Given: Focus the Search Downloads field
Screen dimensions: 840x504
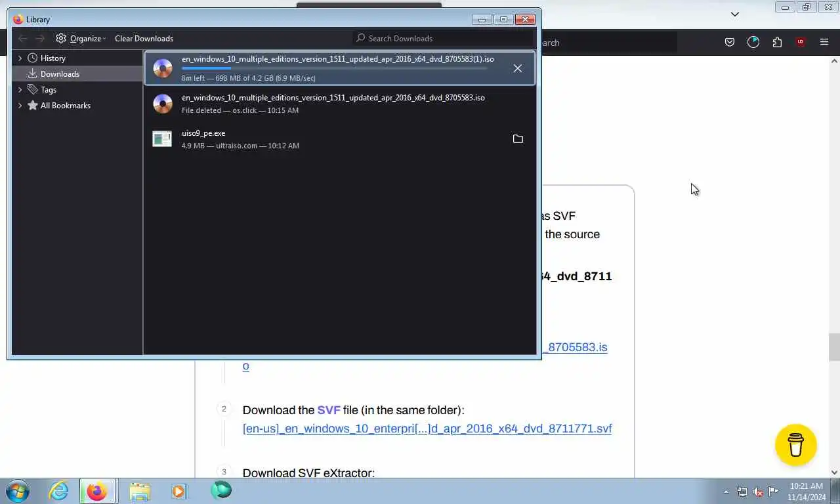Looking at the screenshot, I should point(444,38).
